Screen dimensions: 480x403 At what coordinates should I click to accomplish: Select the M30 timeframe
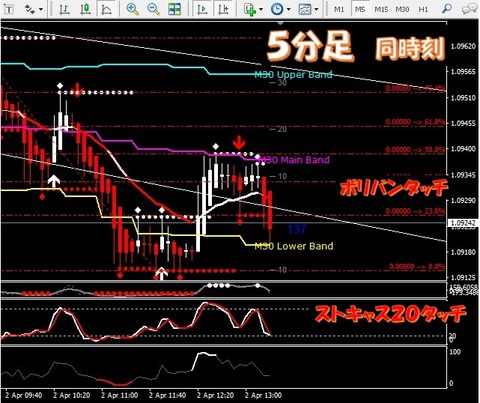[402, 9]
